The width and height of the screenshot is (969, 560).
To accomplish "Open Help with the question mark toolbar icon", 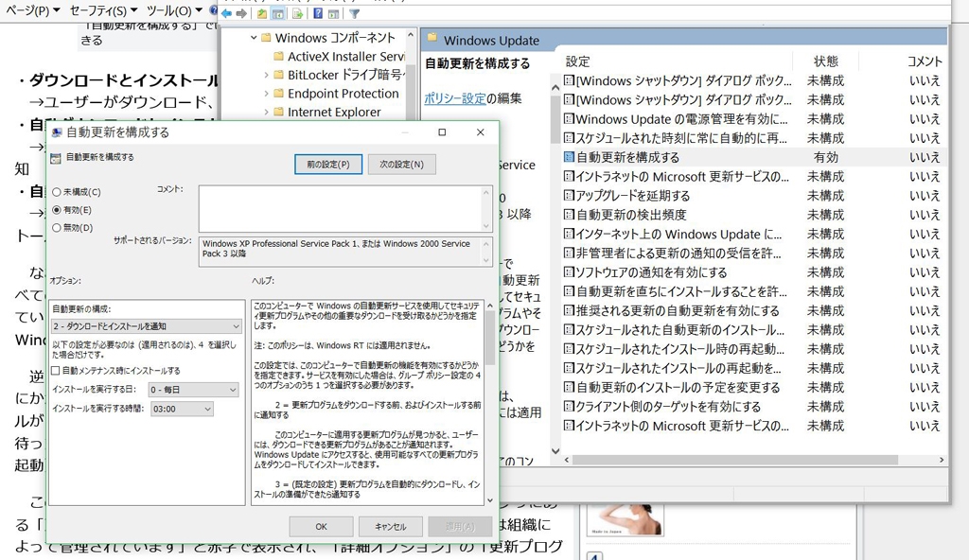I will [x=318, y=13].
